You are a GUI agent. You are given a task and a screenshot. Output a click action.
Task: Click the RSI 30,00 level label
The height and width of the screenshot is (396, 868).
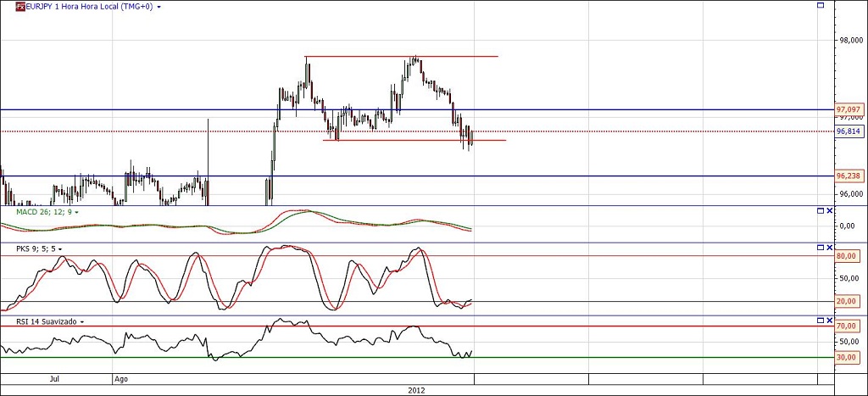(x=849, y=357)
